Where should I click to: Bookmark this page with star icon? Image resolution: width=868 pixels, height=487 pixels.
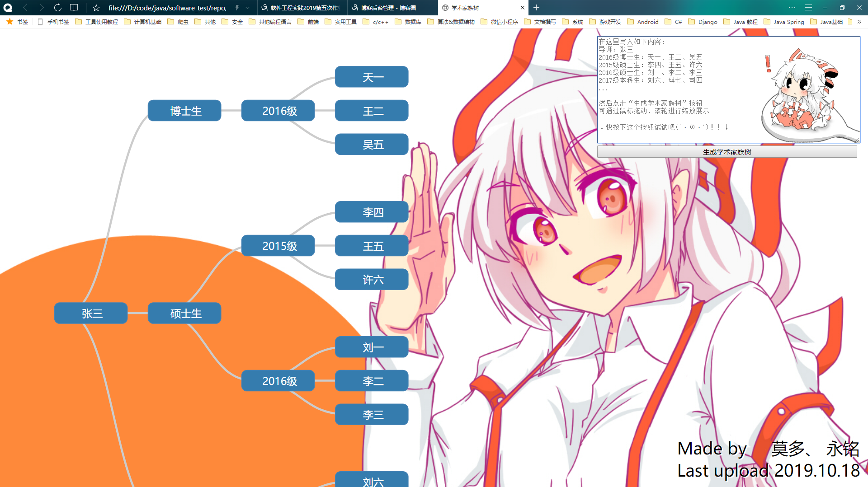pyautogui.click(x=96, y=8)
